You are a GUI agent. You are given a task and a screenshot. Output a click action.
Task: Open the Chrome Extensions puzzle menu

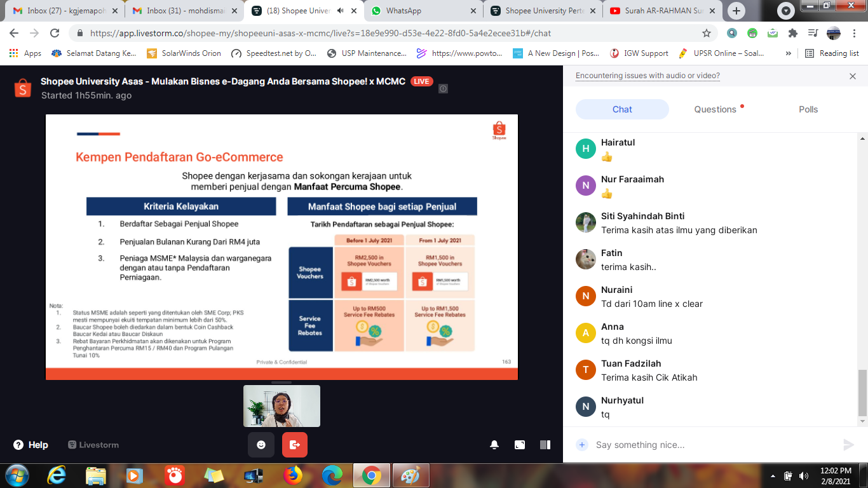[x=793, y=33]
